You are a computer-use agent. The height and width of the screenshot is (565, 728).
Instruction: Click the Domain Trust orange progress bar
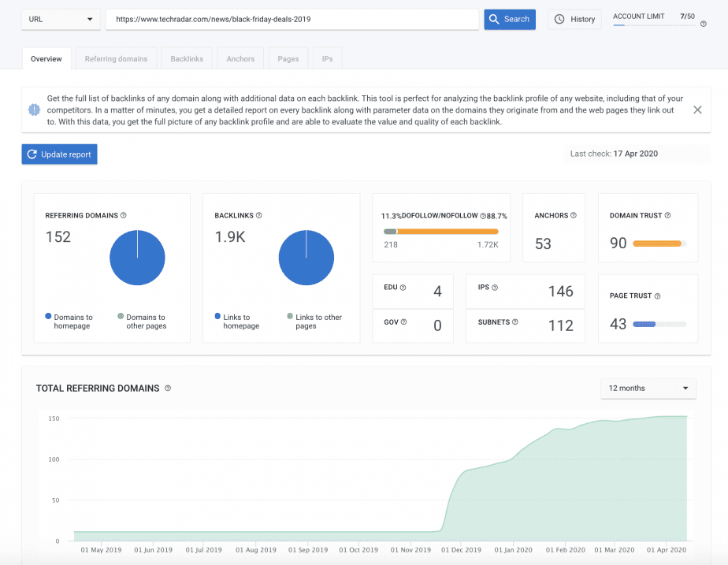pos(659,243)
